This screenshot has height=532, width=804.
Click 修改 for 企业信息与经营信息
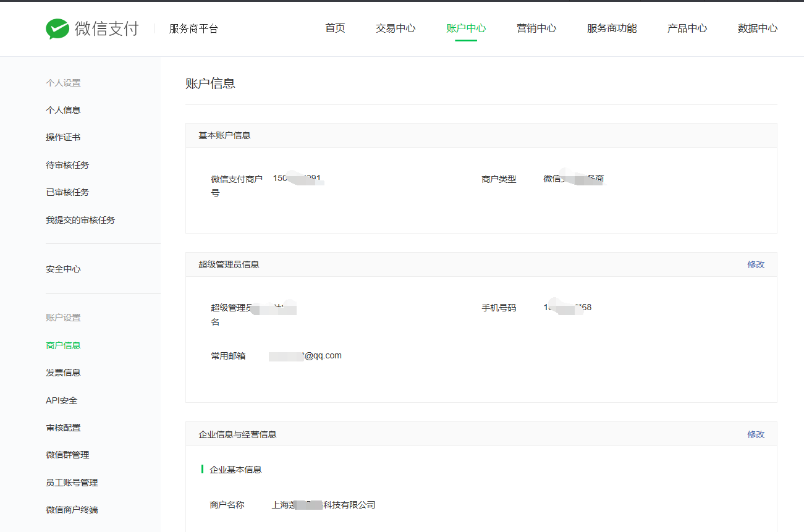756,434
